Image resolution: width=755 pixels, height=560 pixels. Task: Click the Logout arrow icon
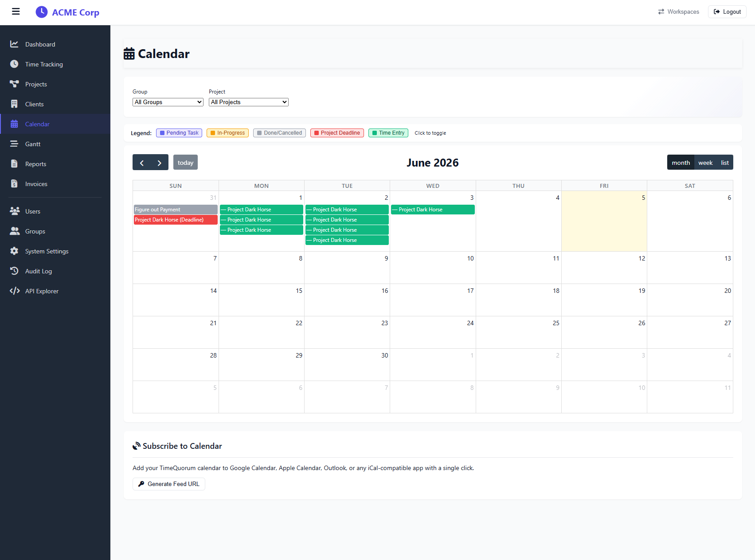[x=716, y=12]
